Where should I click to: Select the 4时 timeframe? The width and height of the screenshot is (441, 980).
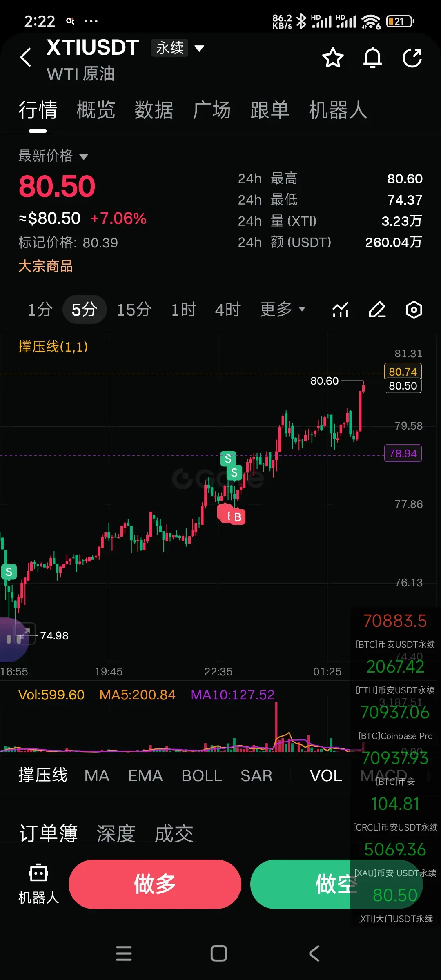[x=228, y=310]
